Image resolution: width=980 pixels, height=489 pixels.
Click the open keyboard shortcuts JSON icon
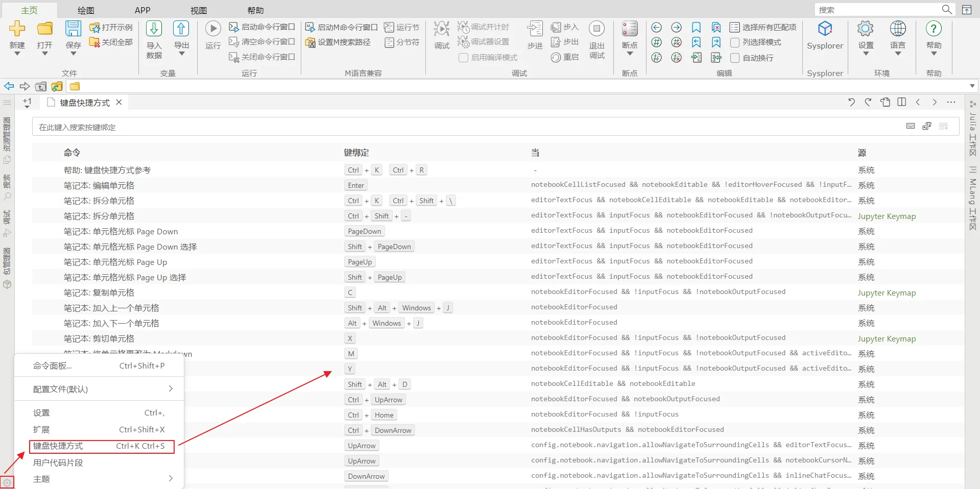click(885, 102)
